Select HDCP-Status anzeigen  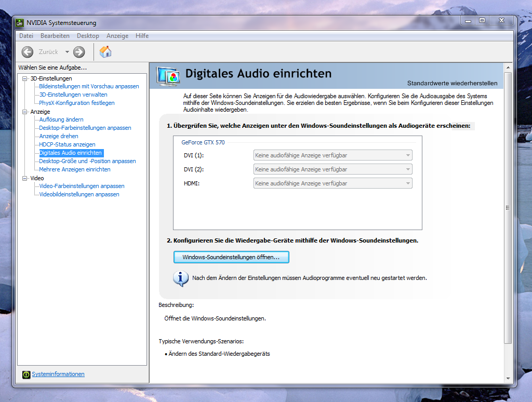(67, 144)
